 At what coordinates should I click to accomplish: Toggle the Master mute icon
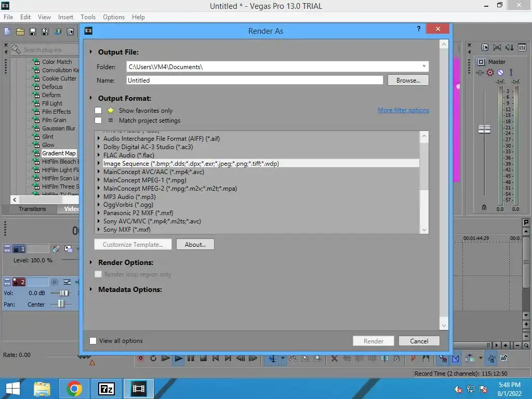(500, 72)
